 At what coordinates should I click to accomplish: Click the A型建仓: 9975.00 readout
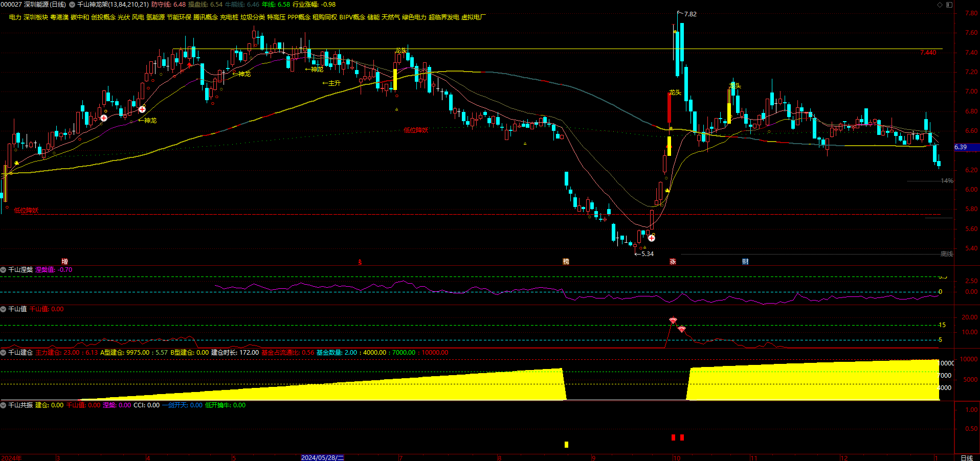click(x=125, y=353)
